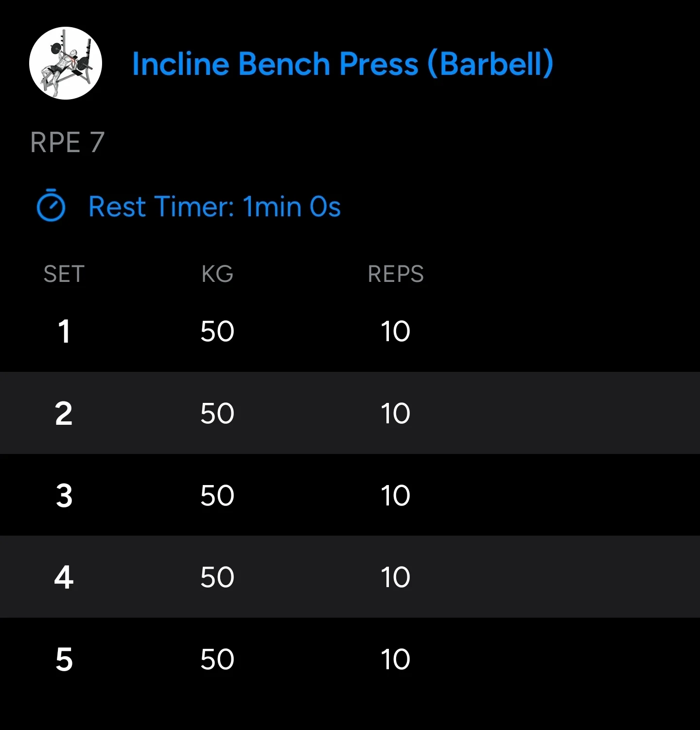
Task: Edit the reps value for set 2
Action: (x=396, y=414)
